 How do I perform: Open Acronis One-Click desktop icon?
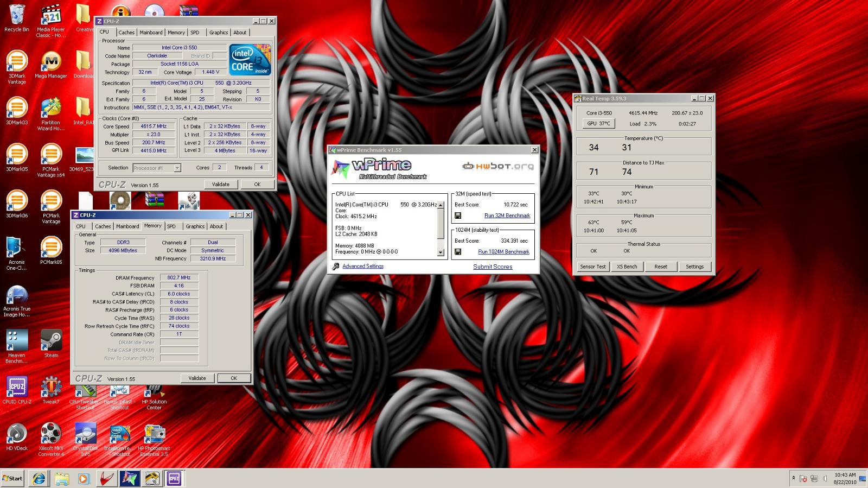16,253
